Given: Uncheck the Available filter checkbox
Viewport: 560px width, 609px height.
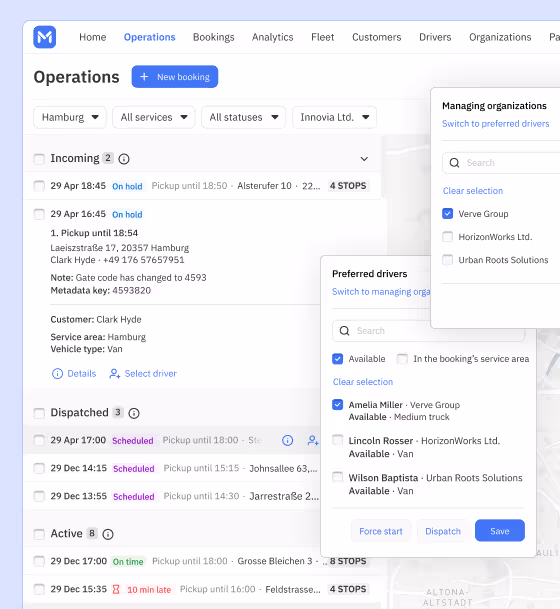Looking at the screenshot, I should pyautogui.click(x=337, y=359).
